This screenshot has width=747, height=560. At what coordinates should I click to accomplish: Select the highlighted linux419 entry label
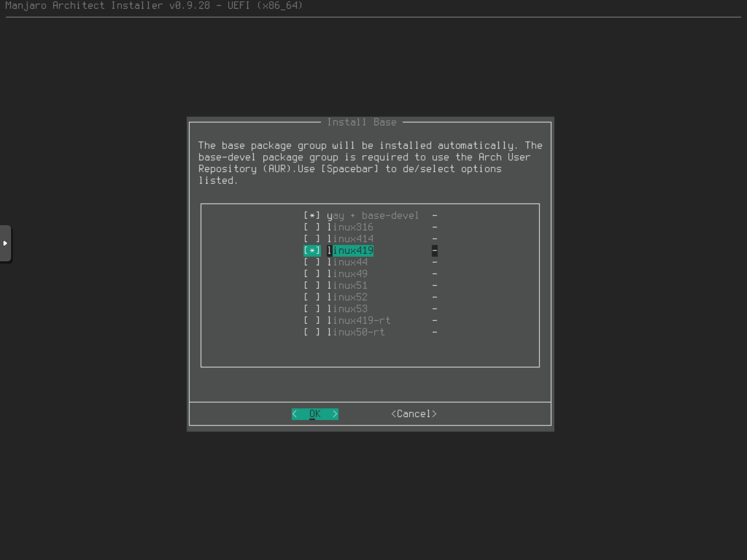[350, 251]
